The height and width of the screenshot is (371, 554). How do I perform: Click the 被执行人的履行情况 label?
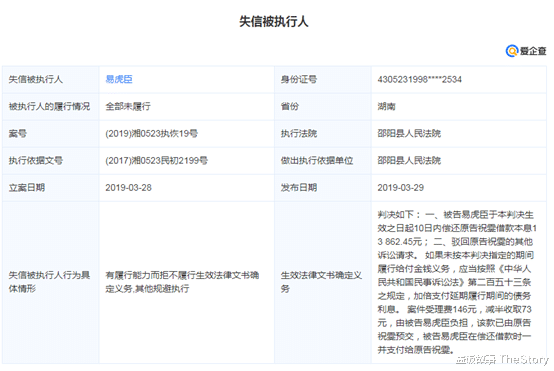tap(49, 106)
